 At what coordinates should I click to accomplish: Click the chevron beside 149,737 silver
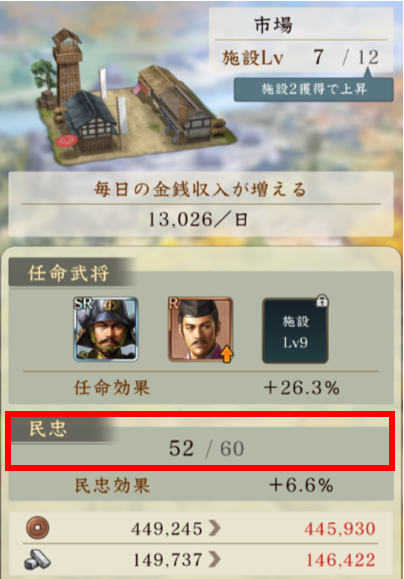[215, 560]
